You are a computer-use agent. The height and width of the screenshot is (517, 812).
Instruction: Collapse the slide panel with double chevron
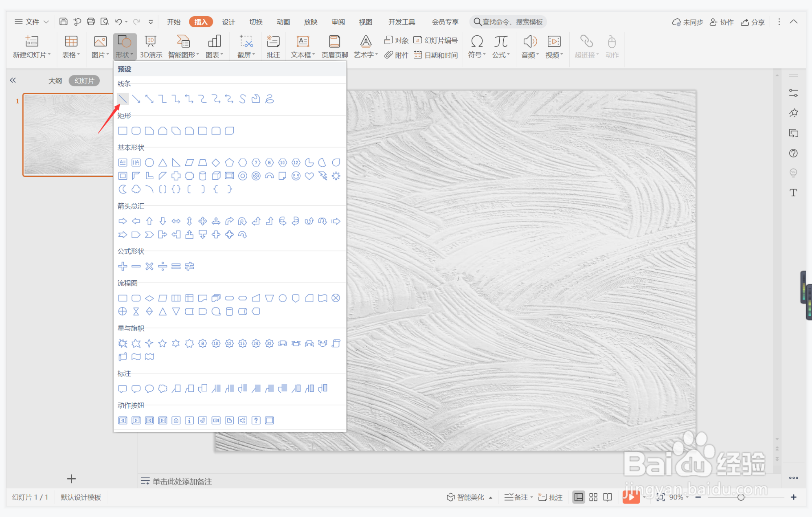click(13, 80)
